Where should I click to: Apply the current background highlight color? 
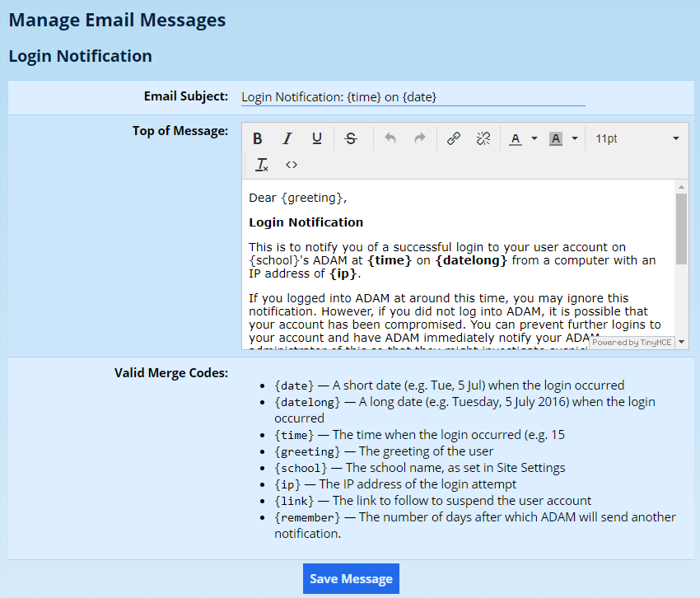point(556,138)
